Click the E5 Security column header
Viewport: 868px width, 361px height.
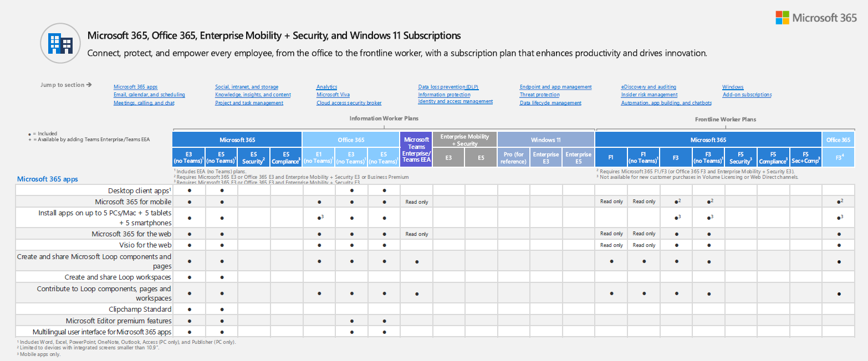pos(253,157)
